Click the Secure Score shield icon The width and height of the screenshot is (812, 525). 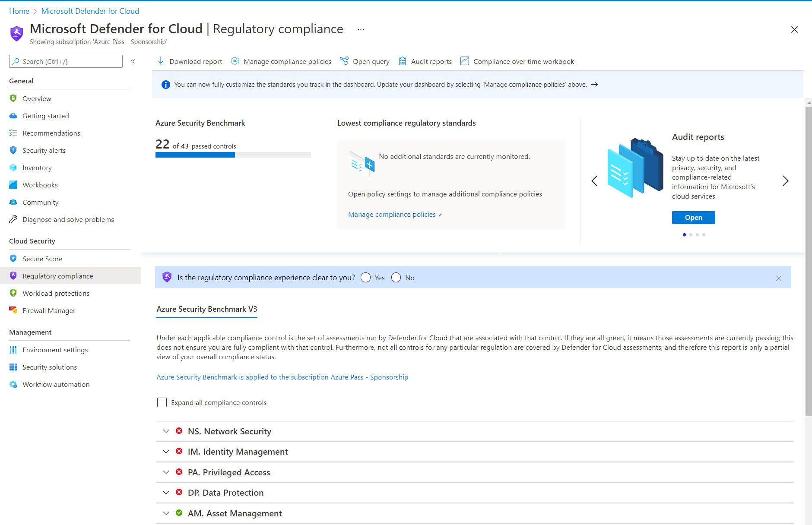[13, 259]
